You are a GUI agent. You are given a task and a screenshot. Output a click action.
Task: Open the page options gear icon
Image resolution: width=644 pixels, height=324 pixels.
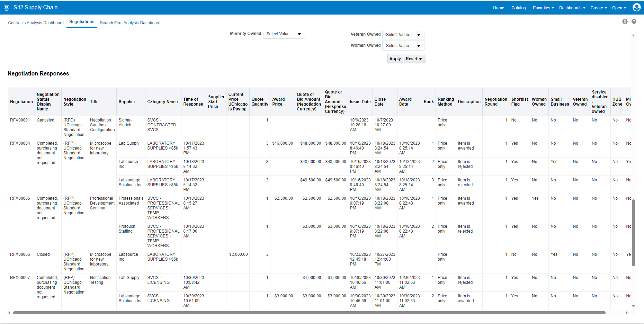(x=625, y=21)
